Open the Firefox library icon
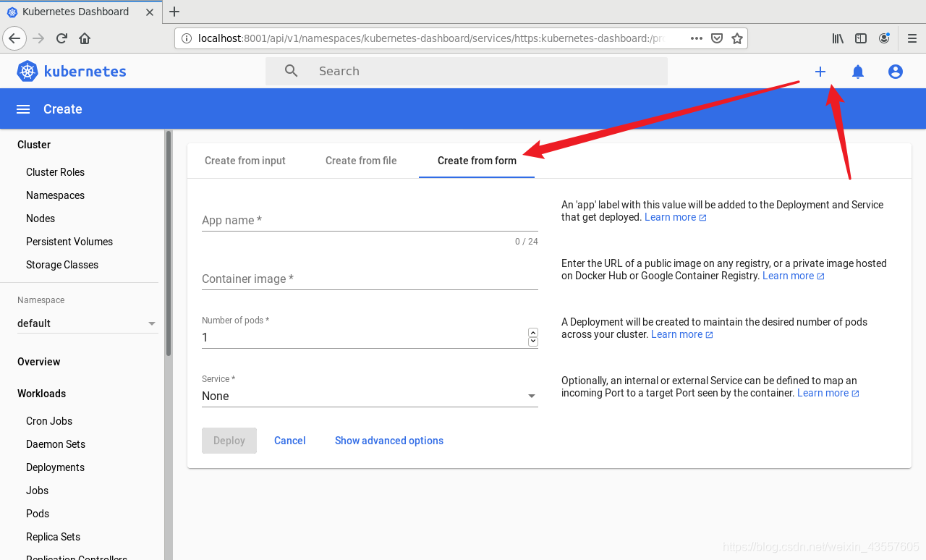 pos(838,38)
